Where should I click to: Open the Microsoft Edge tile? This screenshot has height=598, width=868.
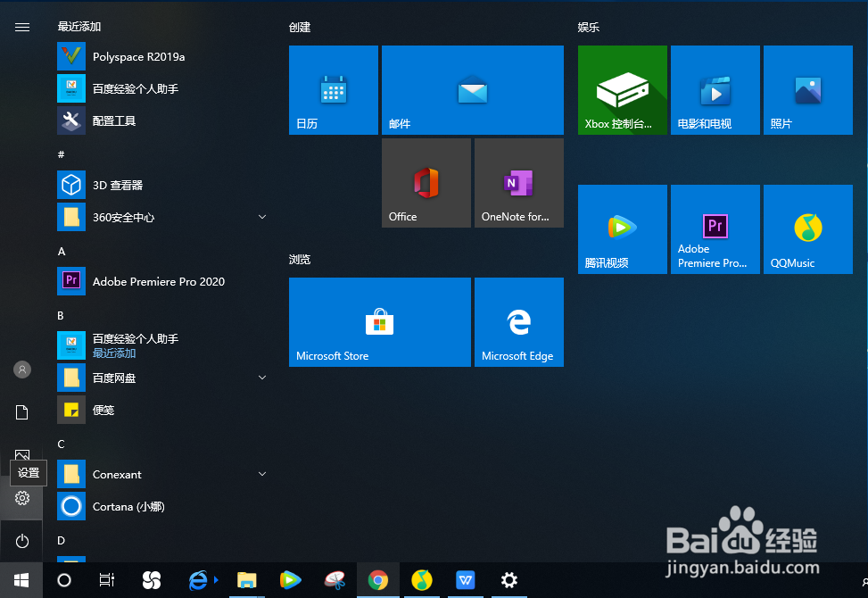coord(519,322)
